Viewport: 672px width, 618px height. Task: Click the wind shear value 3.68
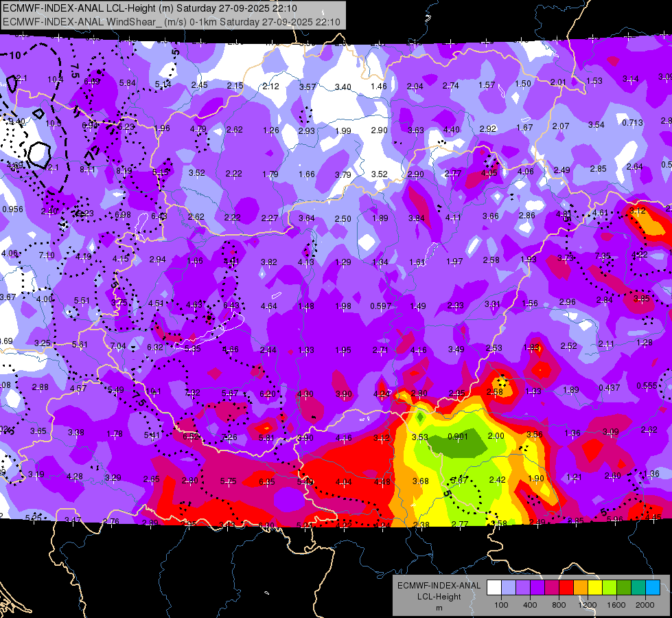point(420,481)
